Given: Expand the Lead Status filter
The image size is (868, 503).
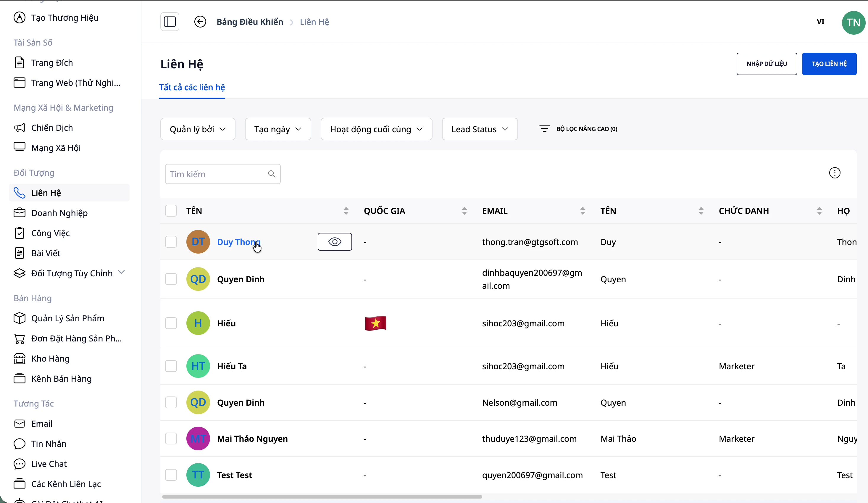Looking at the screenshot, I should [480, 129].
